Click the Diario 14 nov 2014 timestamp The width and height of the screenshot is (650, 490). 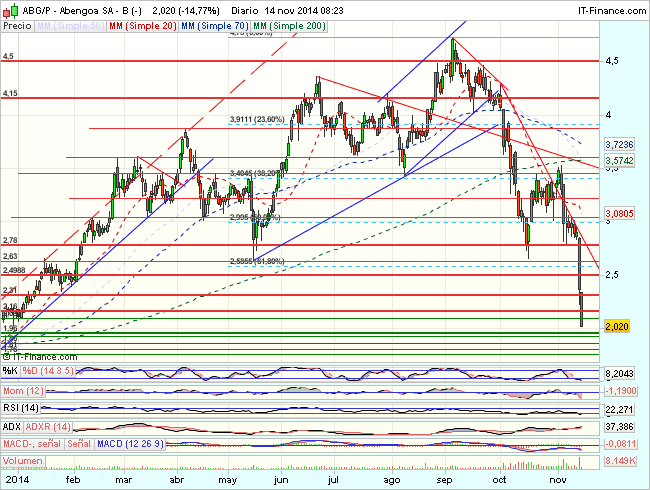click(x=287, y=11)
